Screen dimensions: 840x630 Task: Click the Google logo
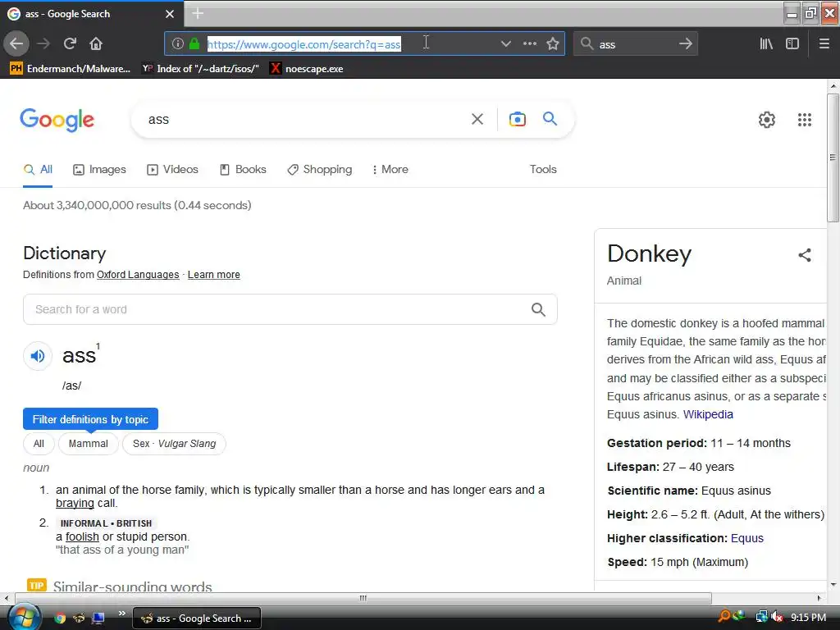point(57,120)
